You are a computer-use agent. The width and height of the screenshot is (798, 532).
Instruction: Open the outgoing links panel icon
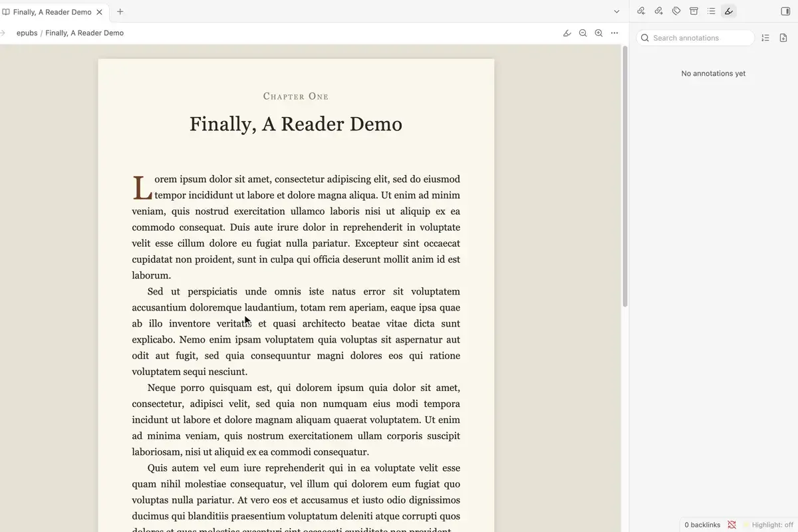coord(658,11)
